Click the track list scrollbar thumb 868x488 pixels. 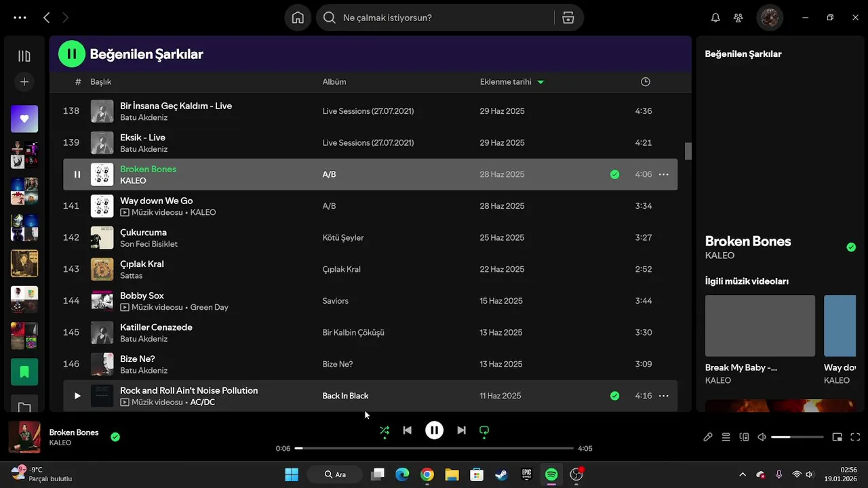[x=688, y=151]
